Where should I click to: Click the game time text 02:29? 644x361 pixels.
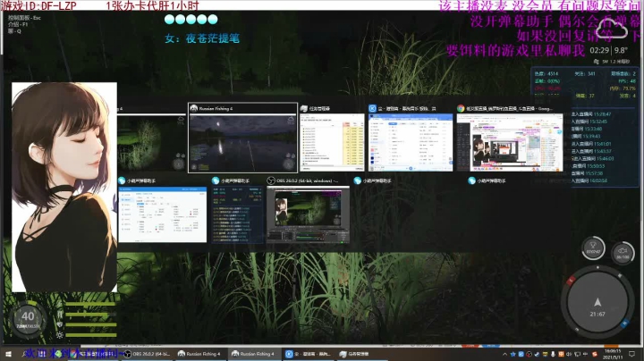click(599, 50)
